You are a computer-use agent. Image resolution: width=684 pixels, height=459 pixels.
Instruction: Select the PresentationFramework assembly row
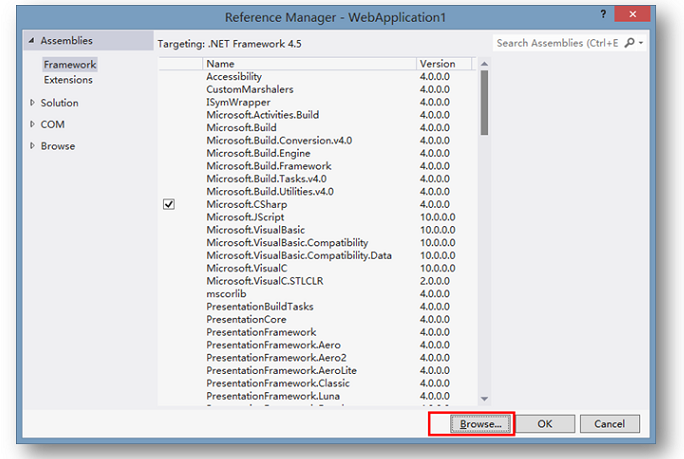click(318, 332)
